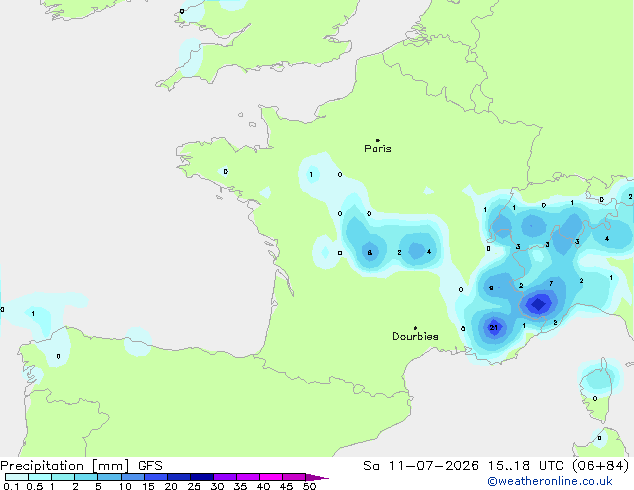
Task: Select the Dourbies city label
Action: [415, 336]
